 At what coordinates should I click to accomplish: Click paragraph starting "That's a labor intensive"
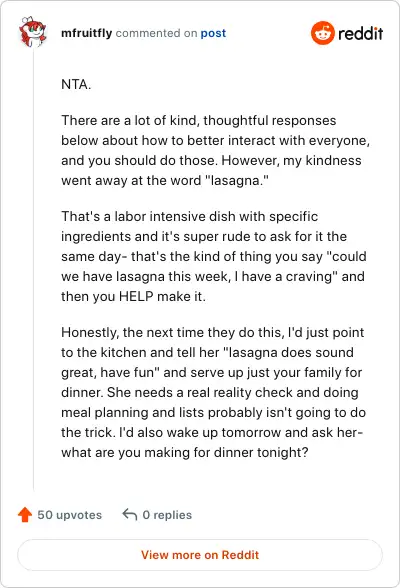(214, 256)
